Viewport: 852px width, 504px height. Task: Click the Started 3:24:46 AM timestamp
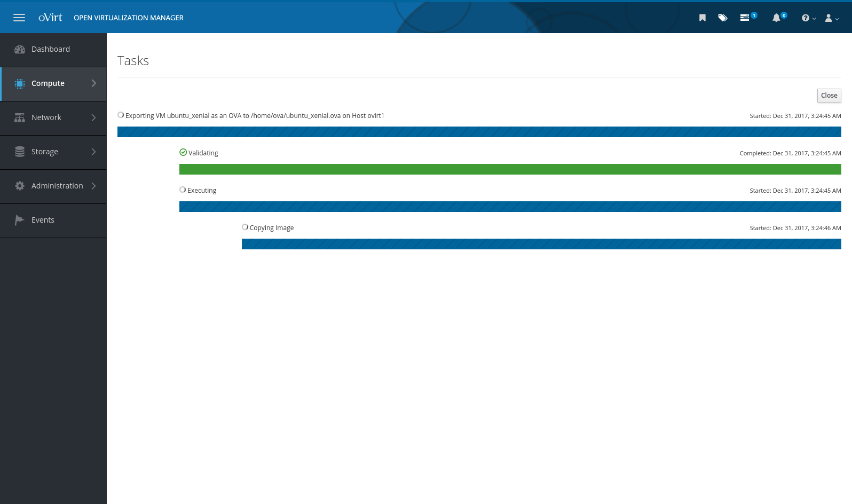[x=795, y=228]
